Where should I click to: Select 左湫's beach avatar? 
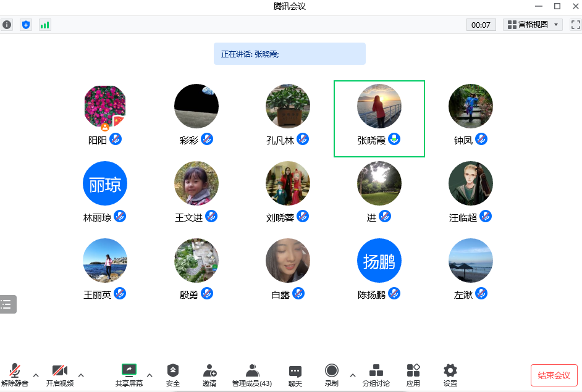coord(471,261)
